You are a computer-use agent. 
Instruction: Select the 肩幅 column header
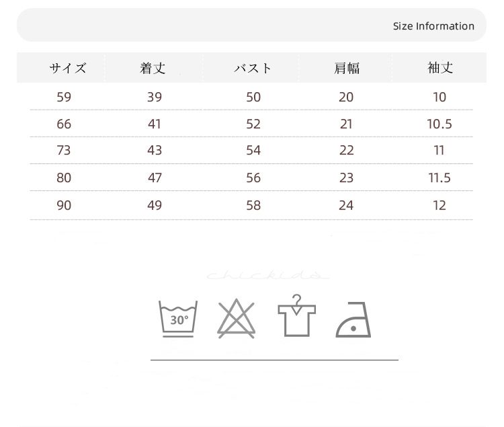point(347,68)
